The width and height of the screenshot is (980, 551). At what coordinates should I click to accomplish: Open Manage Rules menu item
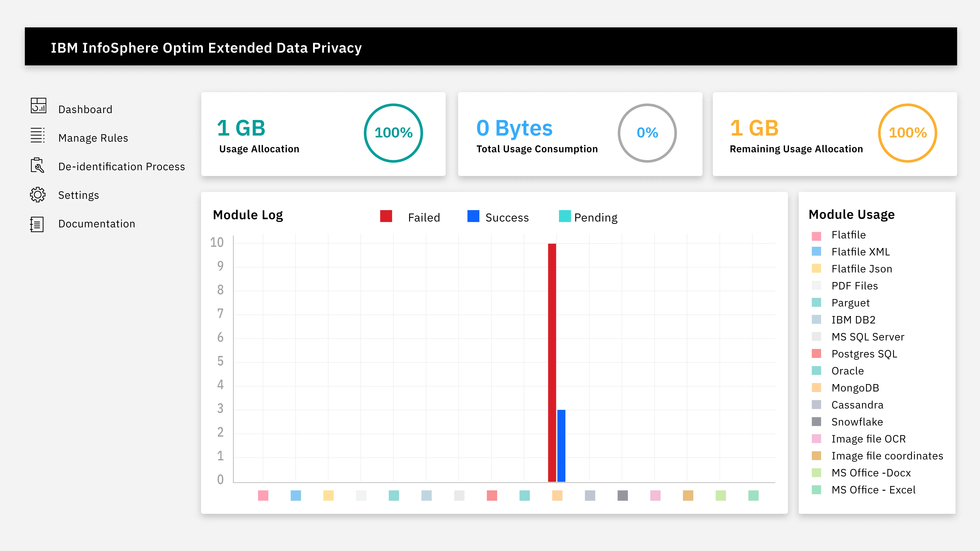(x=93, y=138)
